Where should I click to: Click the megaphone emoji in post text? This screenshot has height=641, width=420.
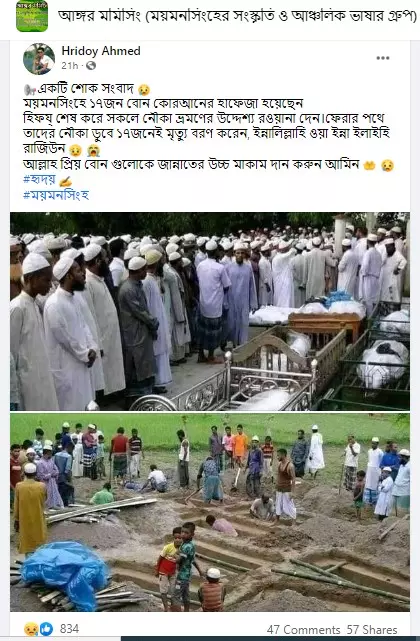click(x=29, y=89)
